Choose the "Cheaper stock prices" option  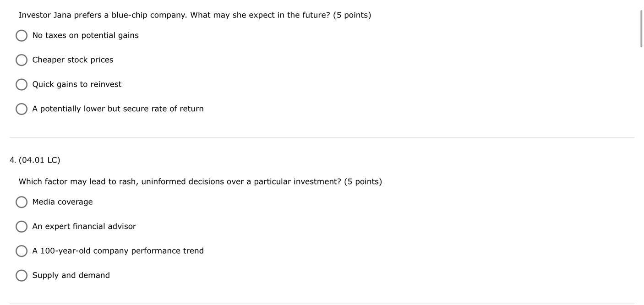(22, 60)
